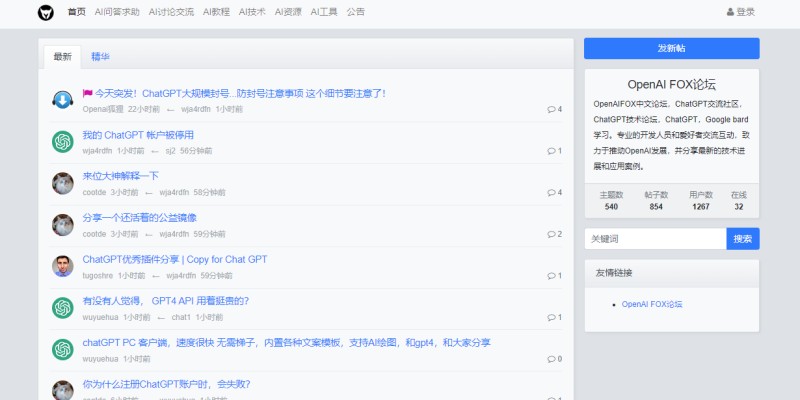Click the 发新帖 button
The image size is (800, 400).
click(671, 48)
